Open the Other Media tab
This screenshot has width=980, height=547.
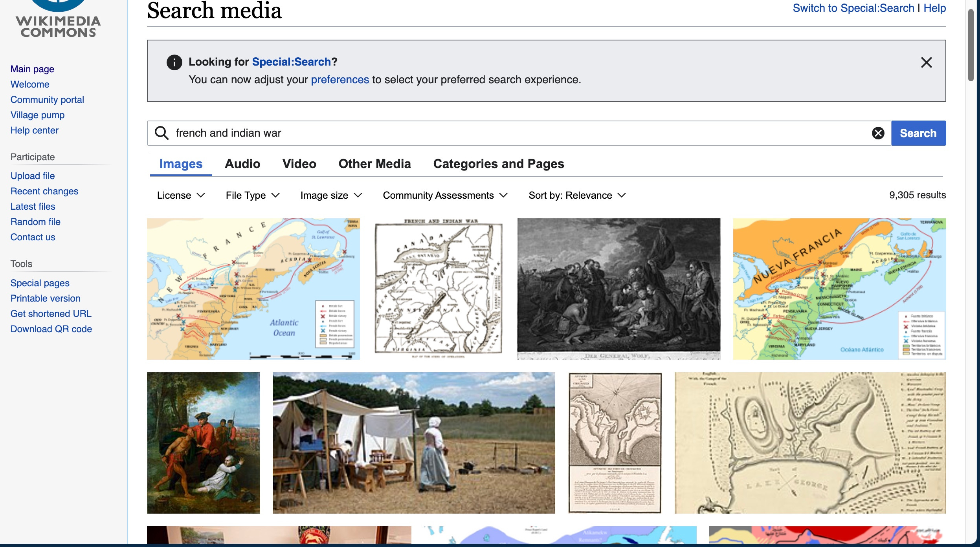(374, 164)
